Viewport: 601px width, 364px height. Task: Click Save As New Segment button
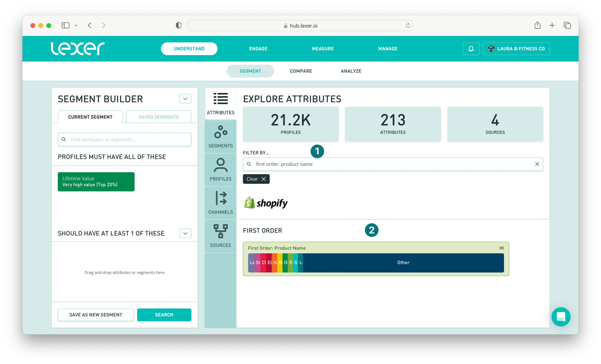click(96, 315)
